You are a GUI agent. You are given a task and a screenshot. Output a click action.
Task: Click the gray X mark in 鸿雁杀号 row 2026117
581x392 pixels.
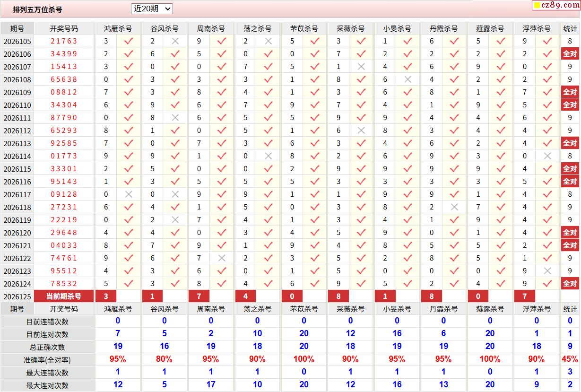[128, 194]
